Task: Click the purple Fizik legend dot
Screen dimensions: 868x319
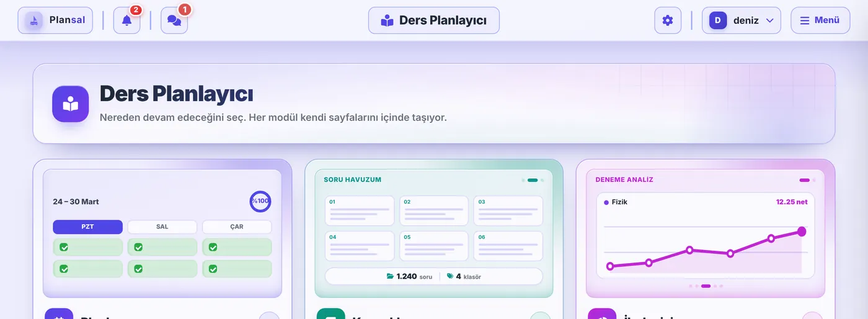Action: click(x=606, y=202)
